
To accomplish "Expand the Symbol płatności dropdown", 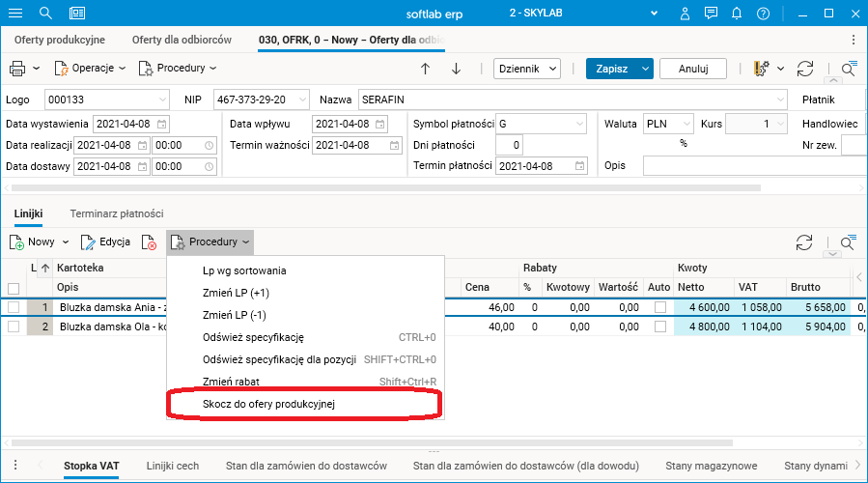I will [x=579, y=124].
